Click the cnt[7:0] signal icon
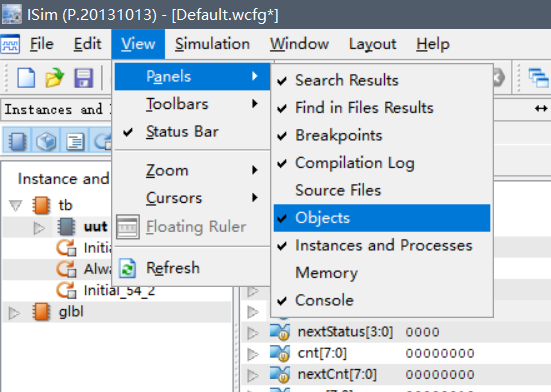 pos(280,353)
